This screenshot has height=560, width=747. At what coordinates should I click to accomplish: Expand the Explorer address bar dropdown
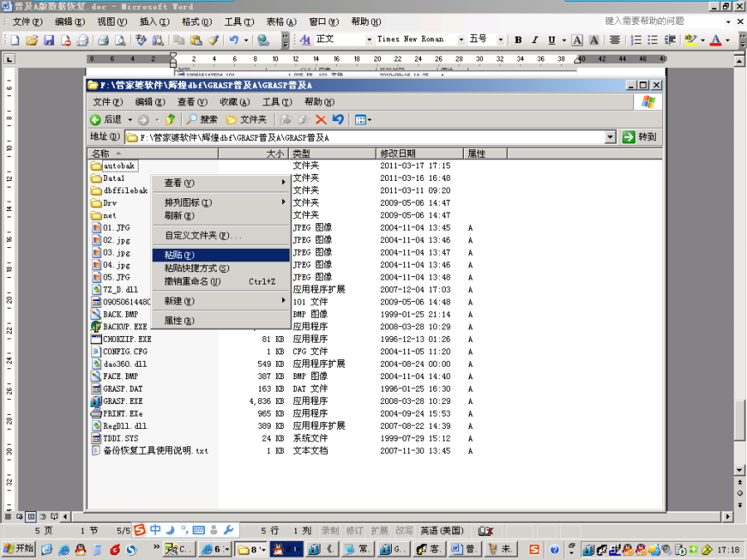[x=610, y=137]
